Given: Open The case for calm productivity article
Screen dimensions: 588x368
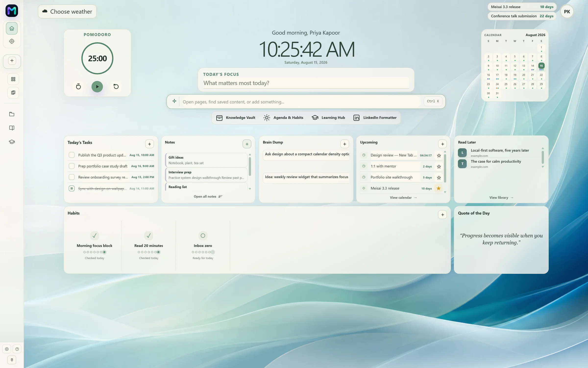Looking at the screenshot, I should (x=500, y=164).
